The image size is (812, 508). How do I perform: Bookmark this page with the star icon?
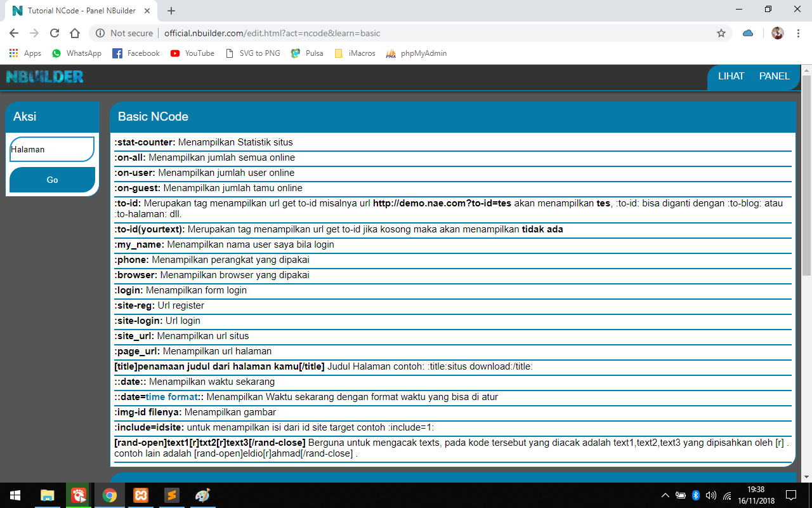point(721,33)
